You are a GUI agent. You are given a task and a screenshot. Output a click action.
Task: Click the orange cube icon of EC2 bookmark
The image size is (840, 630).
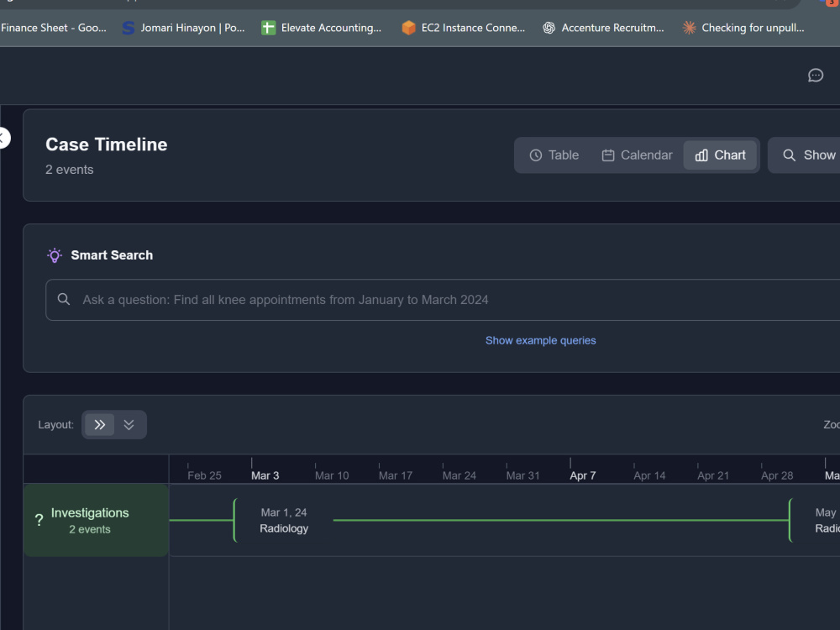tap(409, 28)
